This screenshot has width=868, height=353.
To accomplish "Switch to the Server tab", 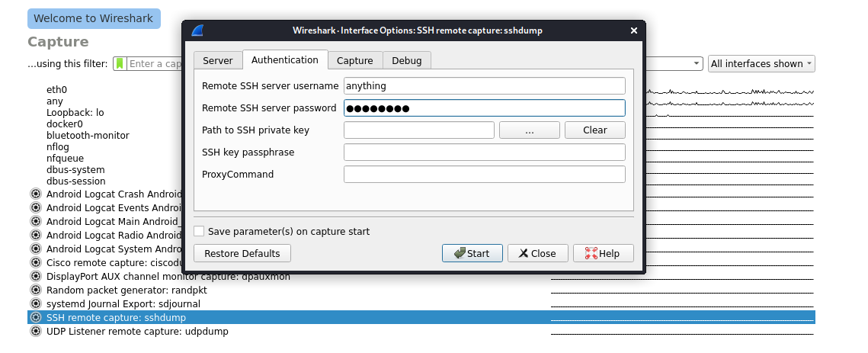I will click(217, 60).
